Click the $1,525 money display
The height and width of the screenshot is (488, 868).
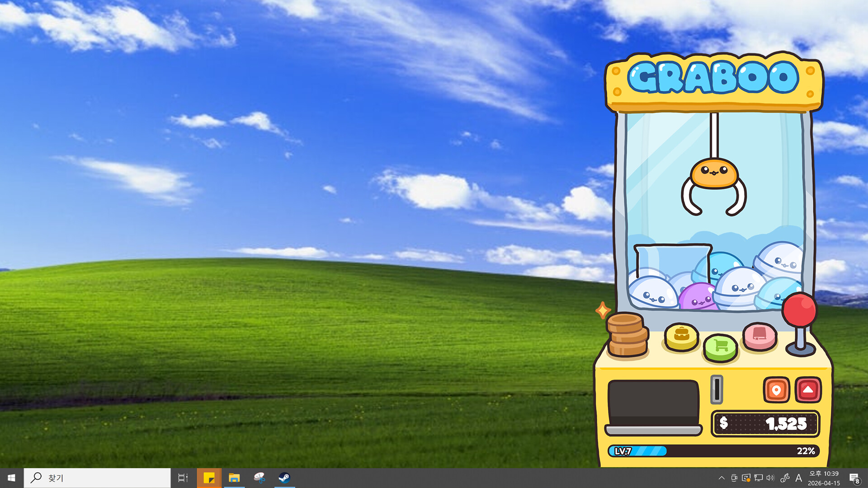point(765,423)
